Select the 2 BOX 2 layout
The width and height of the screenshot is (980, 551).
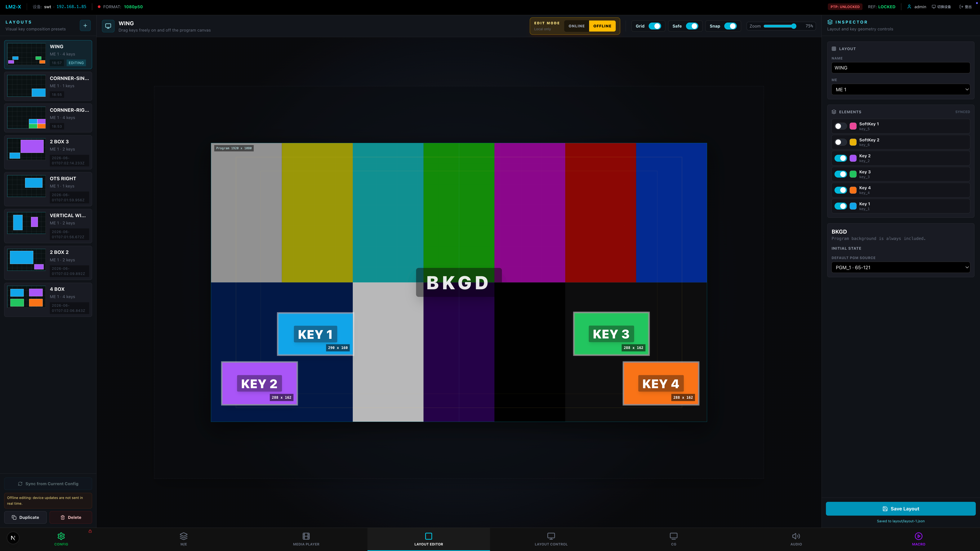click(x=48, y=263)
